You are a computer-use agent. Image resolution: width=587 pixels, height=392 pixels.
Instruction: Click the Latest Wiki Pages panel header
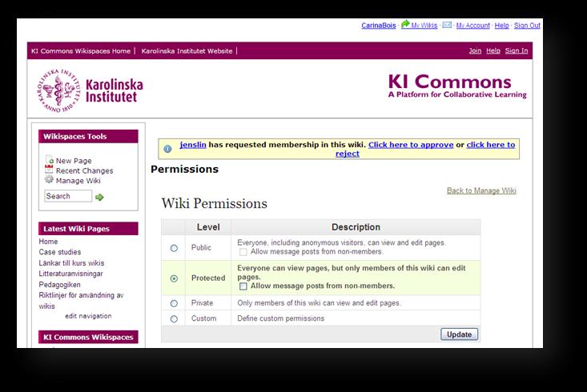(x=88, y=229)
